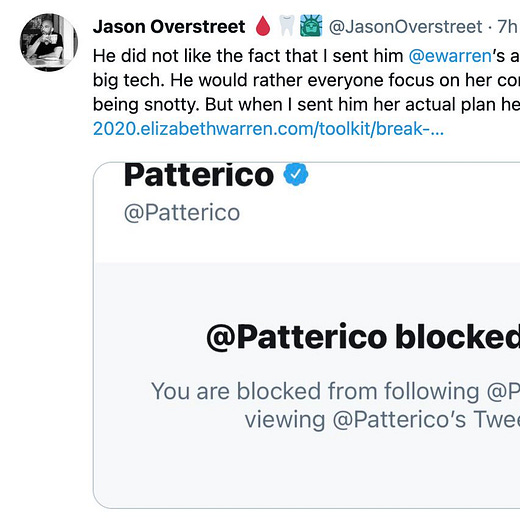Click the Jason Overstreet display name
The image size is (520, 520).
click(x=169, y=27)
